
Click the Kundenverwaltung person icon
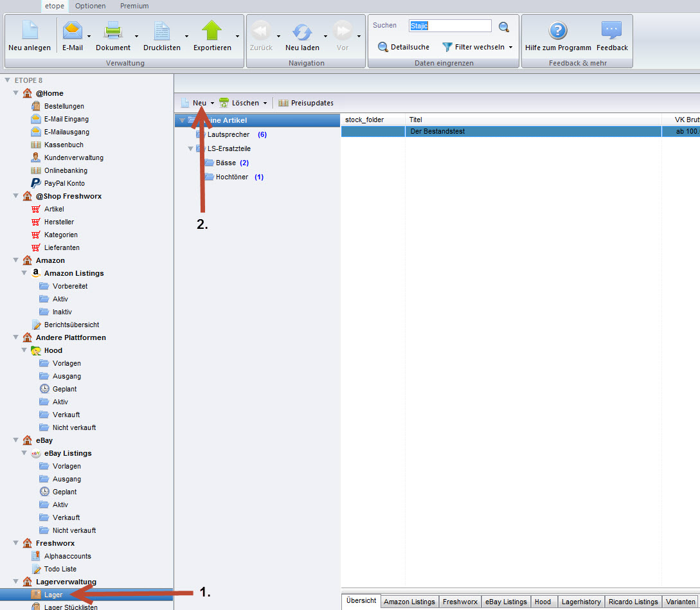click(x=36, y=157)
